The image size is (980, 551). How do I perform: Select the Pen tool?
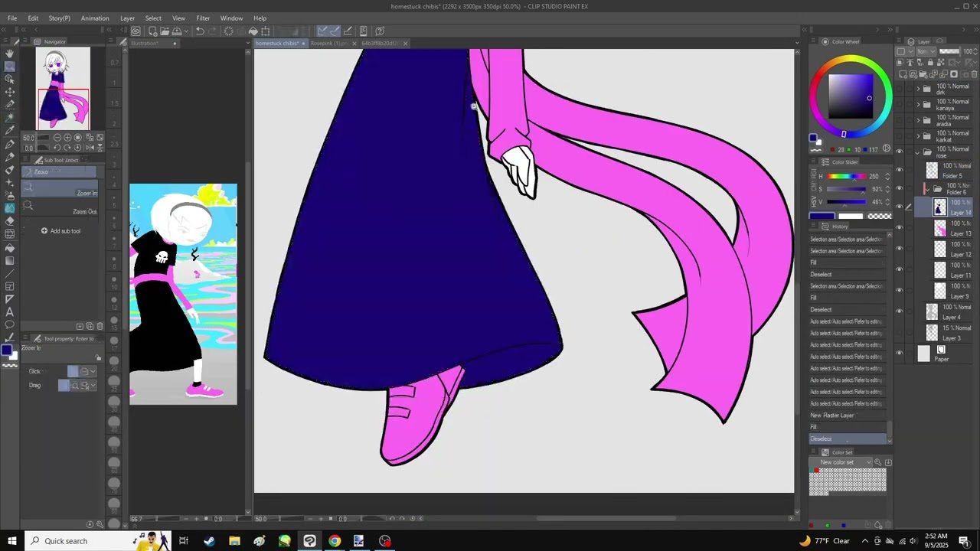tap(10, 143)
